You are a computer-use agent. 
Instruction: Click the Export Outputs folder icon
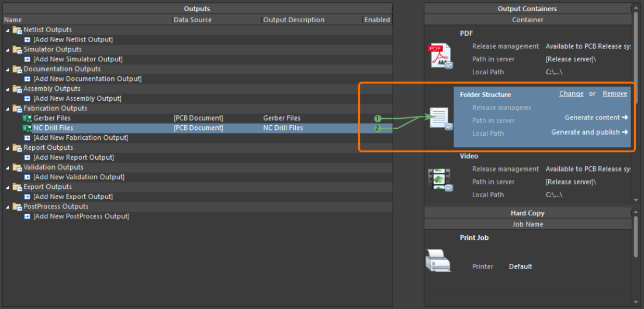coord(17,187)
